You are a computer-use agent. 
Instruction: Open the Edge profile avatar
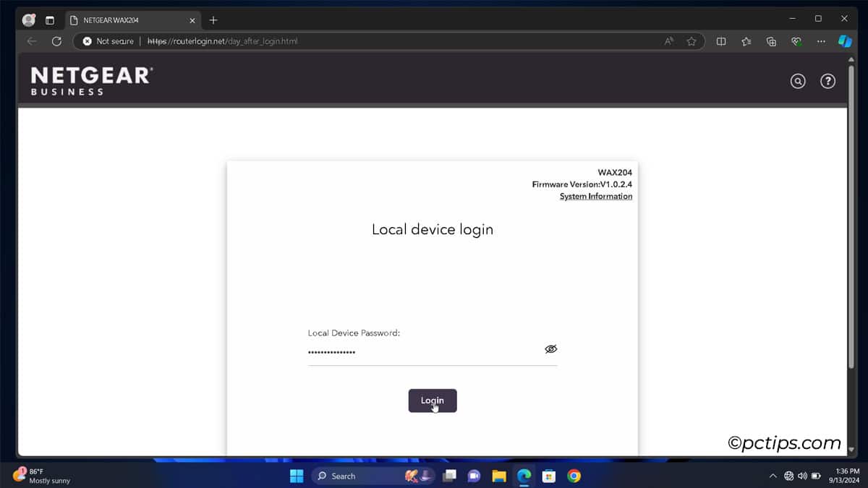(x=29, y=20)
